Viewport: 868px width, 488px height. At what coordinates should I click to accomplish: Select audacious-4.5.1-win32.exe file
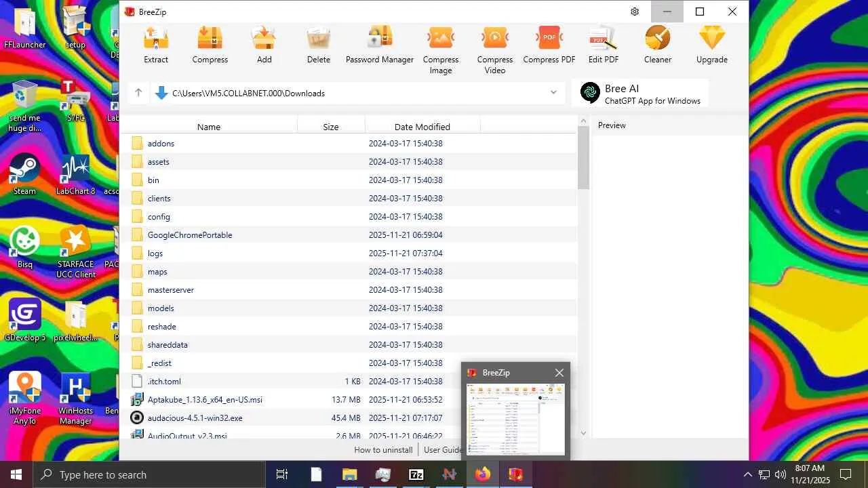click(x=349, y=418)
